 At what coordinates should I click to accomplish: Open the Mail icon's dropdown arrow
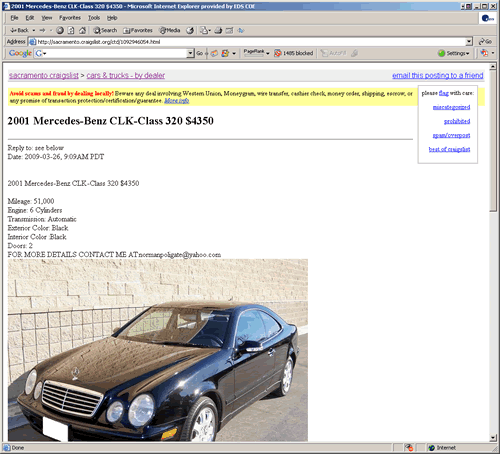pos(209,30)
